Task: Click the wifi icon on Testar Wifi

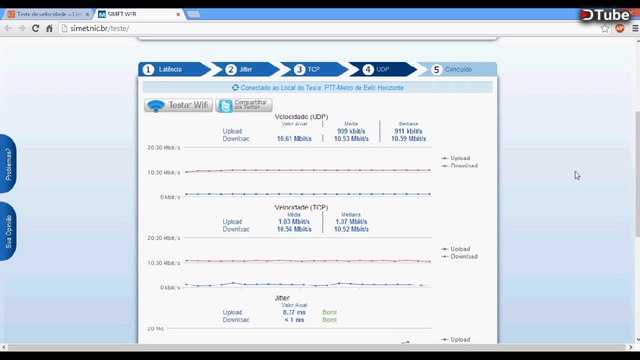Action: click(156, 106)
